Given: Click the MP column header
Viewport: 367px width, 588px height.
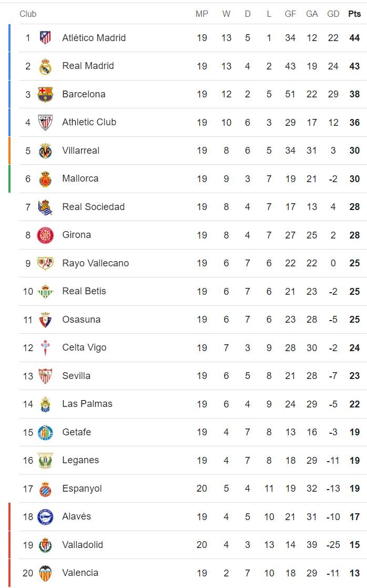Looking at the screenshot, I should (202, 14).
